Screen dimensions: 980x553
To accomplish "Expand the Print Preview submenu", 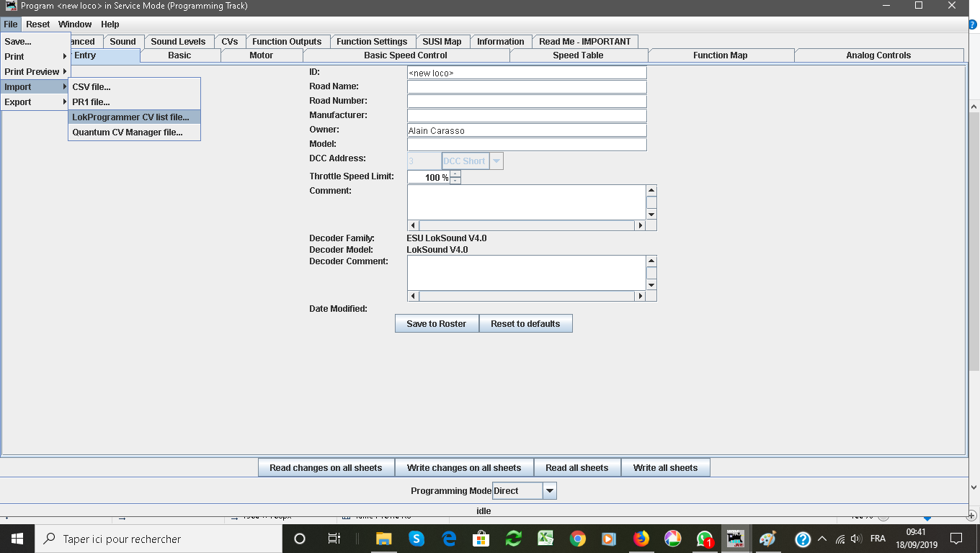I will tap(35, 71).
